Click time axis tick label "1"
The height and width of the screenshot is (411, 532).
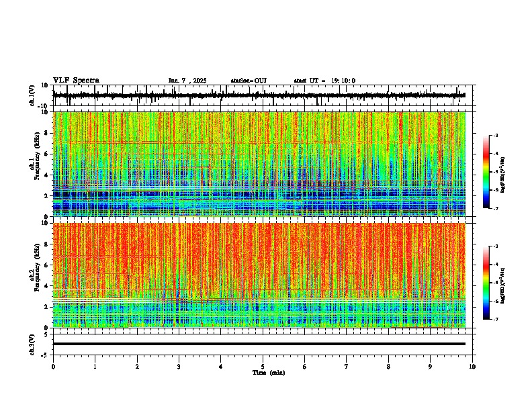(95, 367)
